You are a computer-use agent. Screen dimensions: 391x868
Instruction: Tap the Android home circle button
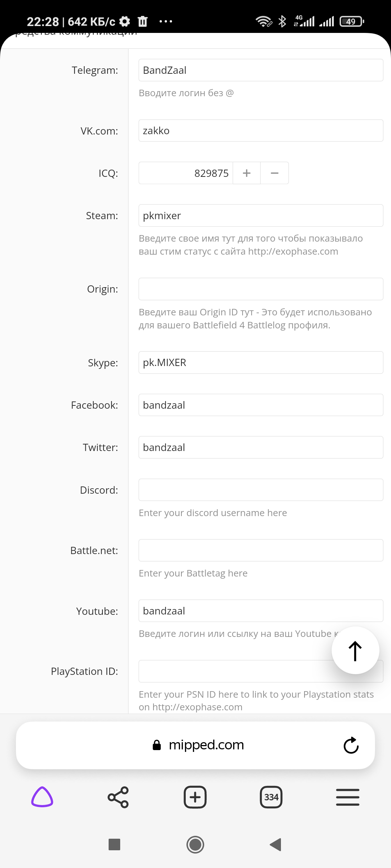point(195,844)
